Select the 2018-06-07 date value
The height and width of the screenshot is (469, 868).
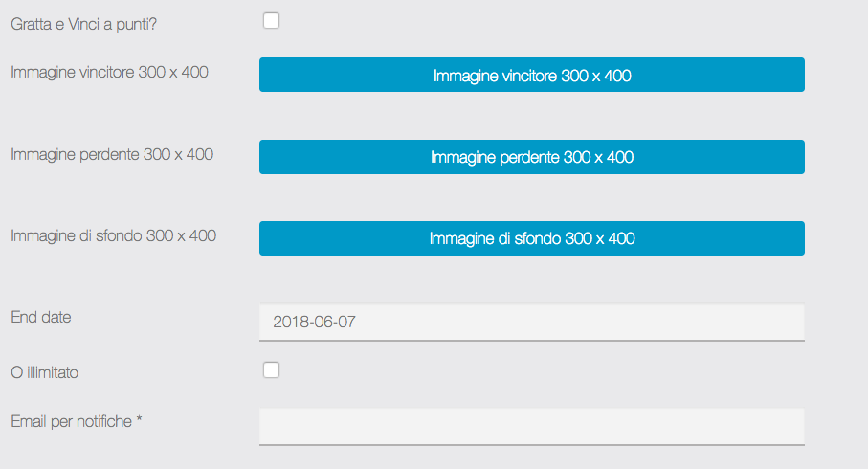(x=314, y=323)
